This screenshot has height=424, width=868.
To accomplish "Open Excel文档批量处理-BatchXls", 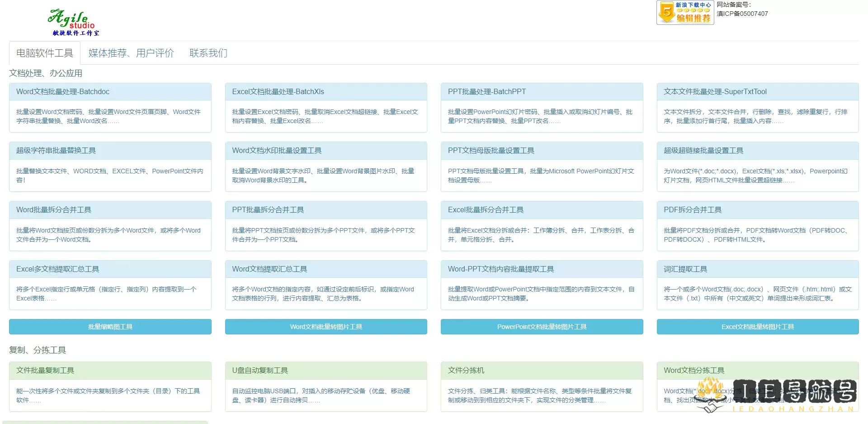I will click(279, 91).
